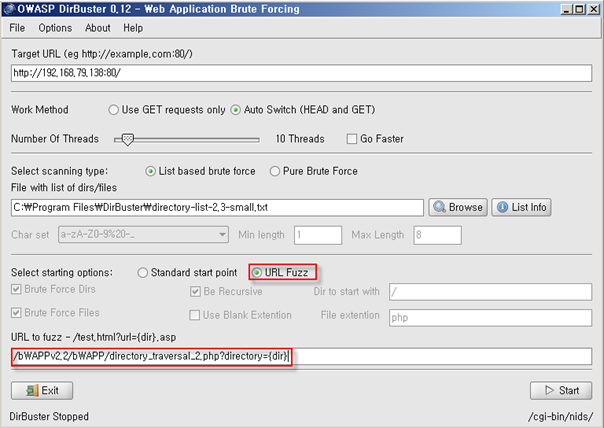The height and width of the screenshot is (428, 604).
Task: Toggle the Brute Force Dirs checkbox
Action: [x=16, y=289]
